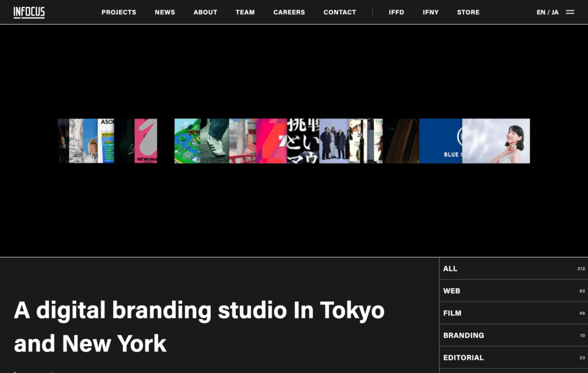The width and height of the screenshot is (588, 373).
Task: Filter projects by WEB
Action: tap(513, 291)
